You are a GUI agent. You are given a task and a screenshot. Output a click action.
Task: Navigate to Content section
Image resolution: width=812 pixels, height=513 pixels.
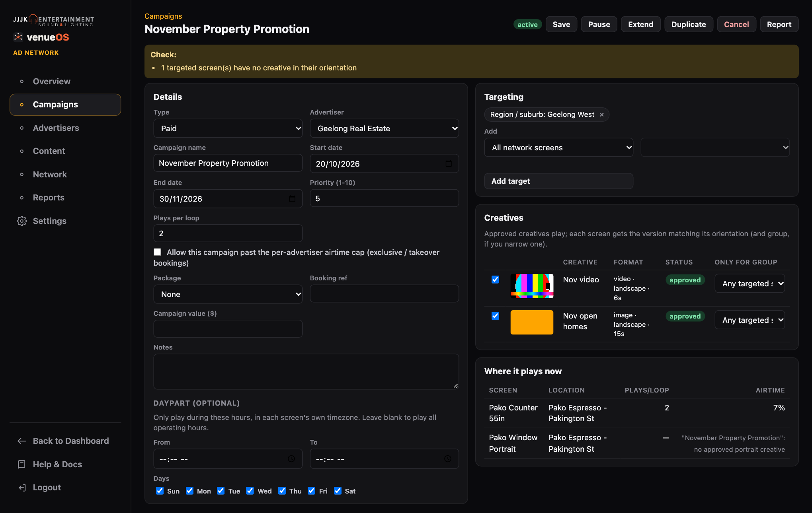point(65,151)
